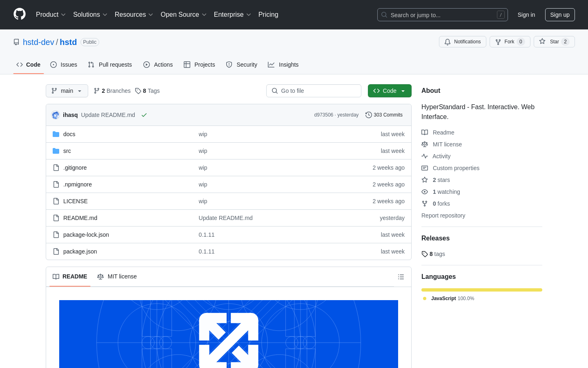The height and width of the screenshot is (368, 588).
Task: View the 8 Tags link near branches
Action: click(147, 91)
